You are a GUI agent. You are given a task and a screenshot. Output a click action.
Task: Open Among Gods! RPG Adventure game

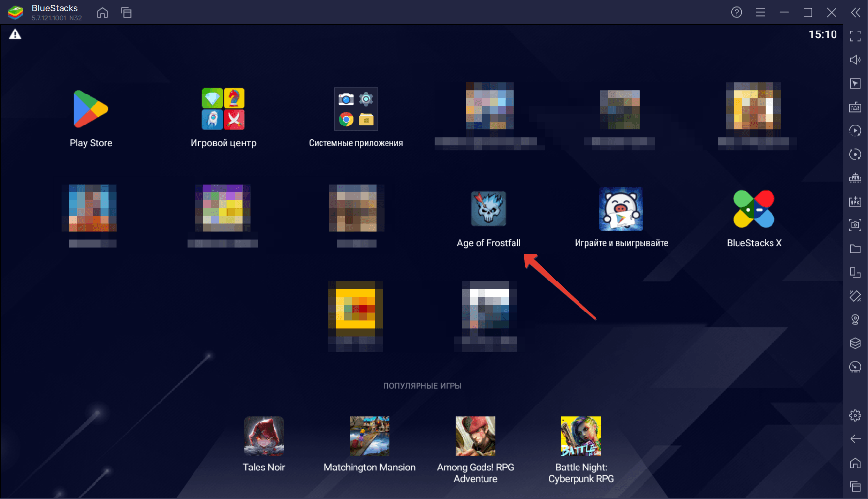476,436
